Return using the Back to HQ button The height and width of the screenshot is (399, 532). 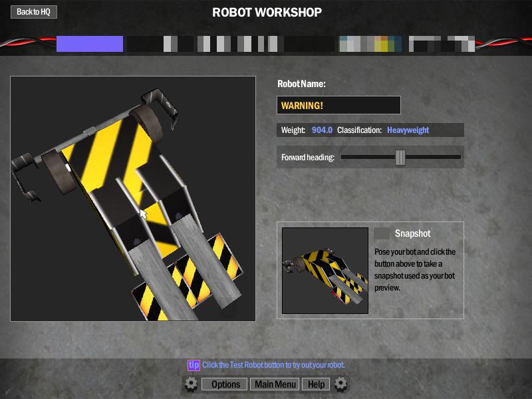point(34,12)
